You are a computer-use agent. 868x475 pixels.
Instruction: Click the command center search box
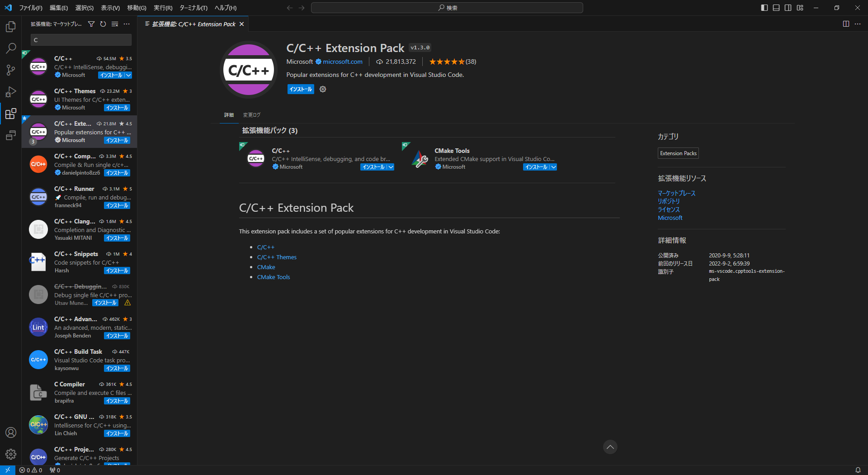click(447, 8)
